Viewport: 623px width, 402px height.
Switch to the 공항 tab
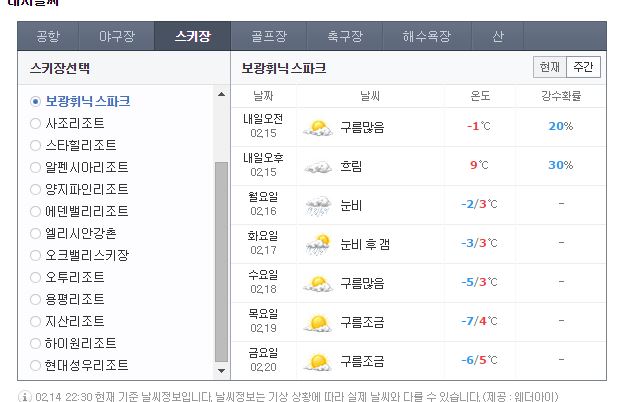pos(48,36)
